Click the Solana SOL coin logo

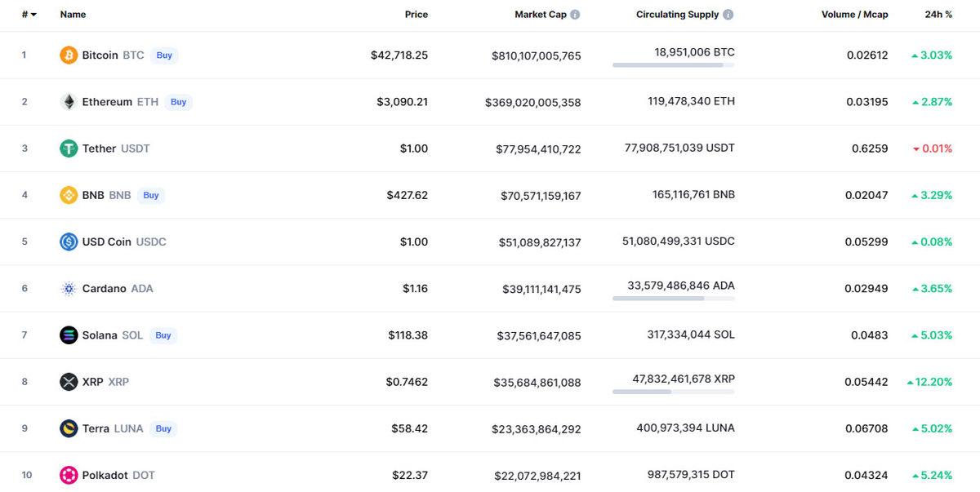coord(69,335)
